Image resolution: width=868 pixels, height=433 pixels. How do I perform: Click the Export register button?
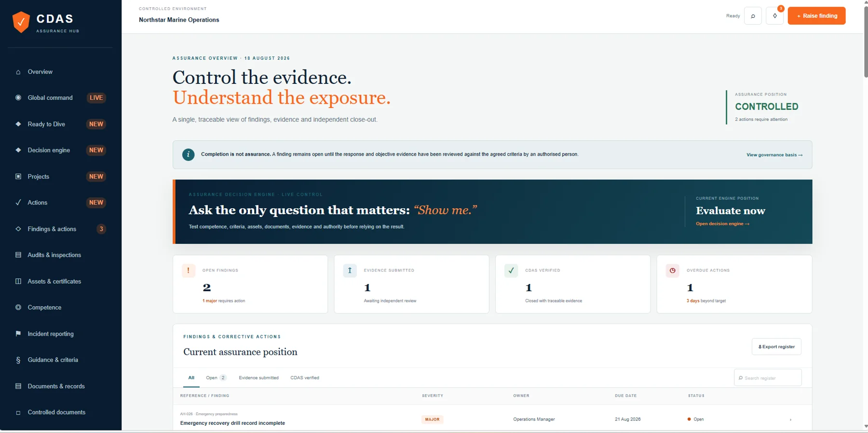[x=776, y=347]
